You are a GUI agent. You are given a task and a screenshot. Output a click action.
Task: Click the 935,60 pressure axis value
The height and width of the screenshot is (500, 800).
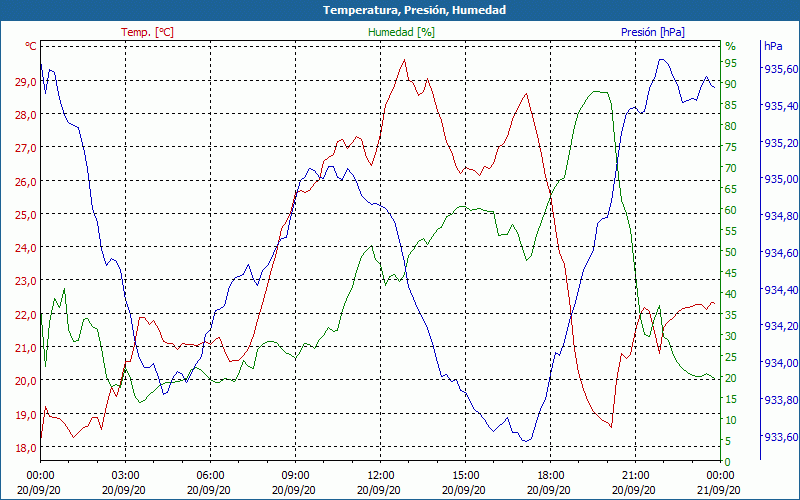pyautogui.click(x=781, y=69)
